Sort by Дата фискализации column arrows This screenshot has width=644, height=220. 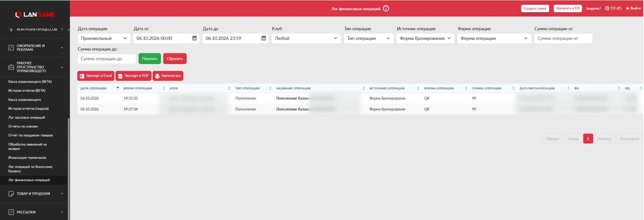pyautogui.click(x=568, y=89)
